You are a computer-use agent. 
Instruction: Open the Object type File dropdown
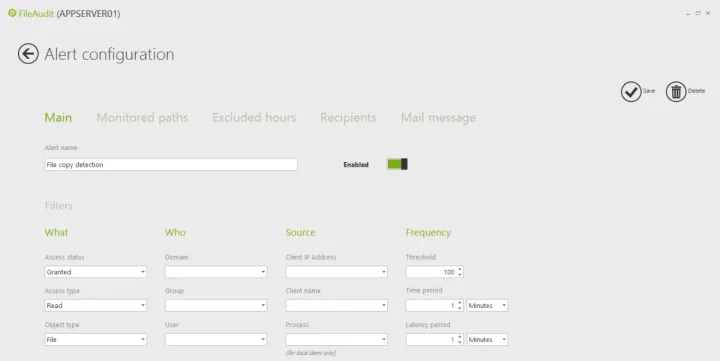point(96,339)
